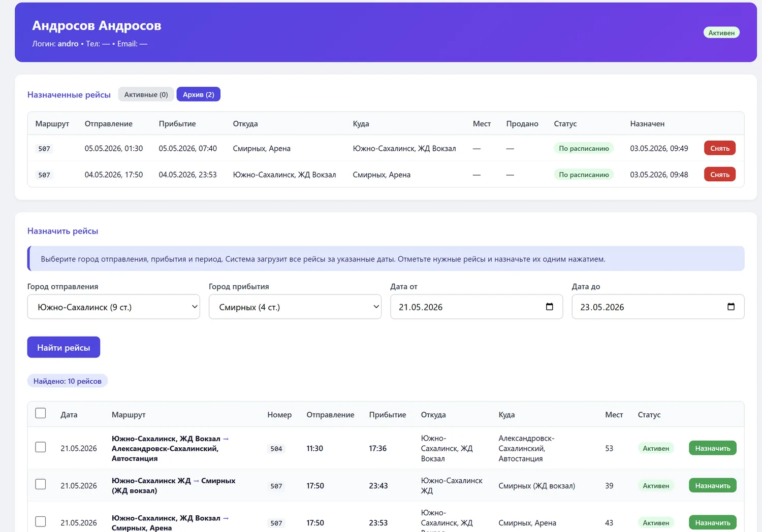Expand the Город прибытия dropdown
Viewport: 762px width, 532px height.
point(295,307)
